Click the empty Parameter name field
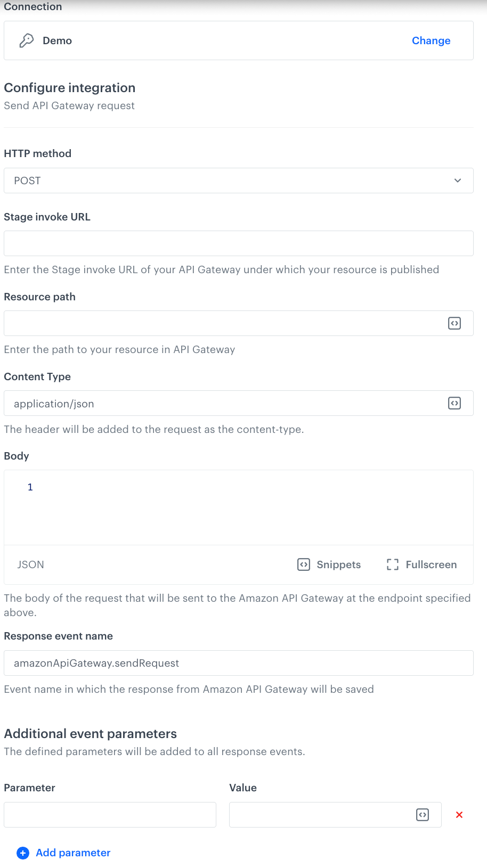 pos(110,814)
